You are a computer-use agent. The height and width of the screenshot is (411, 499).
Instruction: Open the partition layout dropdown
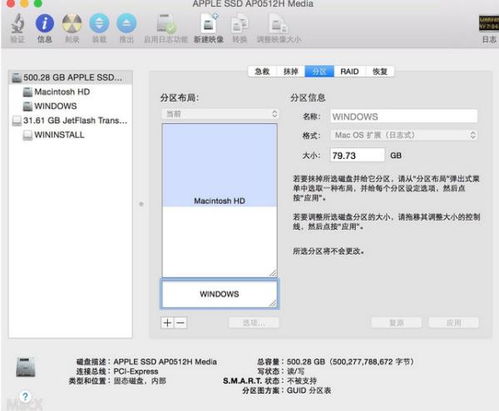pyautogui.click(x=220, y=114)
